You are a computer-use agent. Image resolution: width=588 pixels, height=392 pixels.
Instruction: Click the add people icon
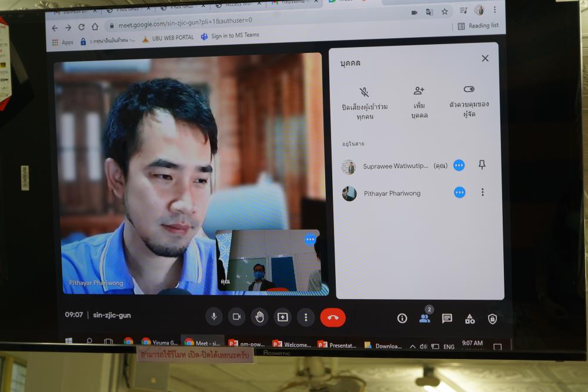[x=419, y=91]
